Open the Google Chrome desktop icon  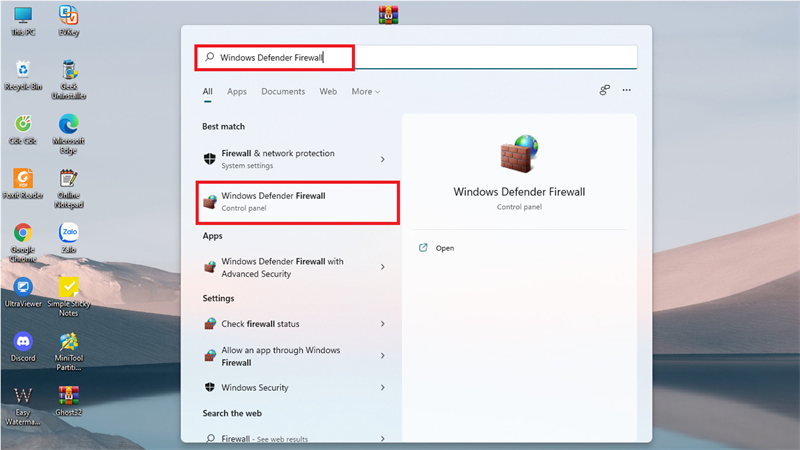tap(23, 242)
